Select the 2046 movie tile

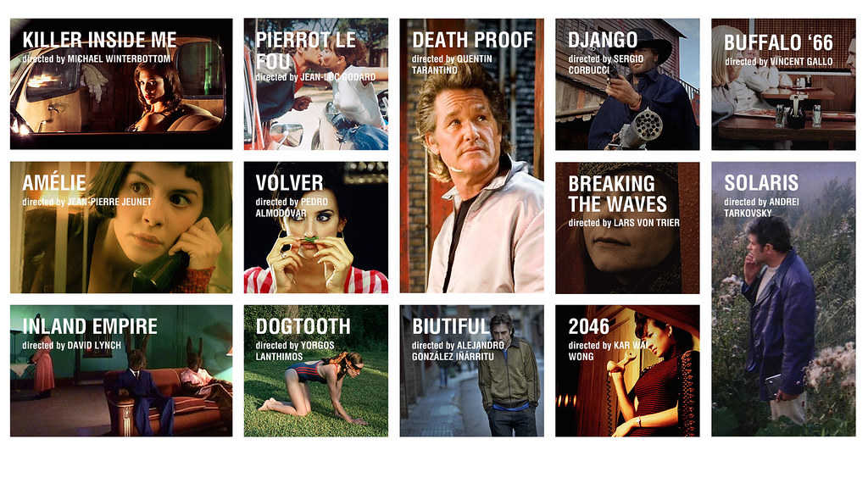click(x=628, y=370)
